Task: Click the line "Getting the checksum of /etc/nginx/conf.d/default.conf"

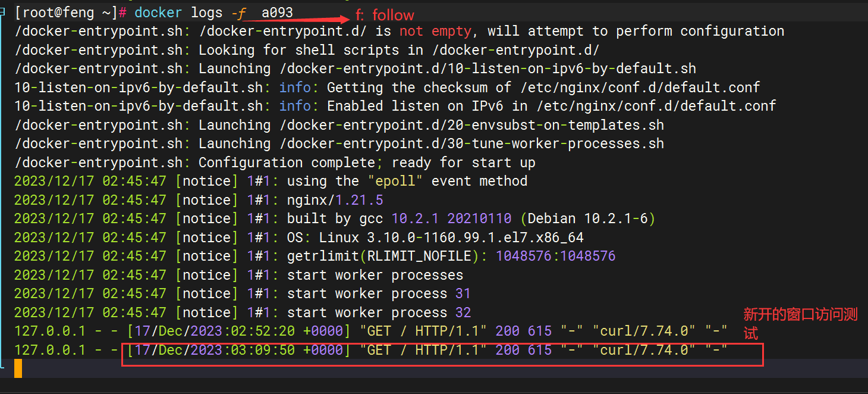Action: (387, 87)
